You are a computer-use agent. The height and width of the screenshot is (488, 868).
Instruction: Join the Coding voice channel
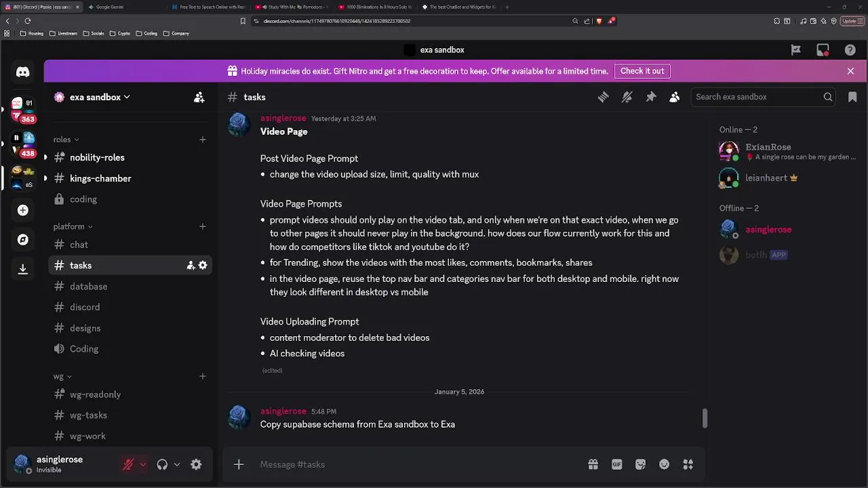point(129,349)
